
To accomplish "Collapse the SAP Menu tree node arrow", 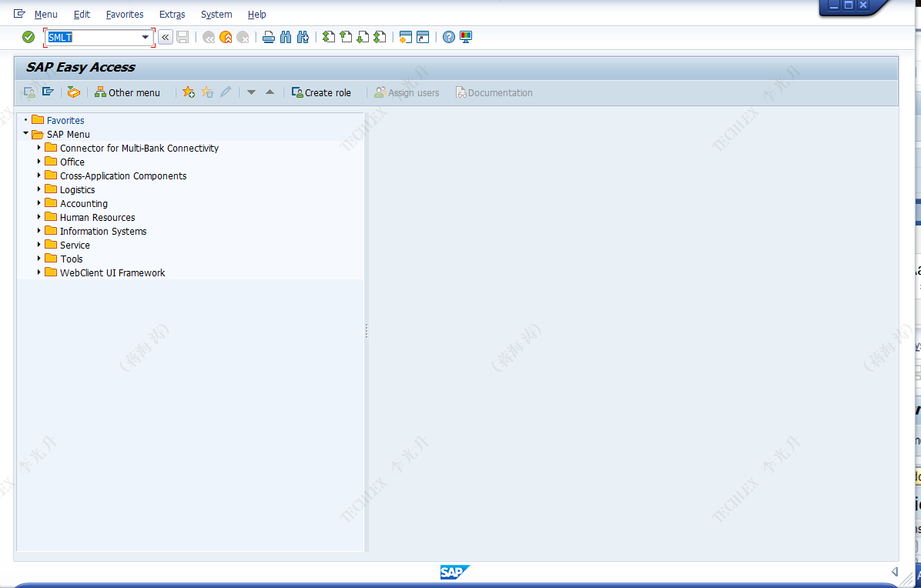I will pos(26,134).
